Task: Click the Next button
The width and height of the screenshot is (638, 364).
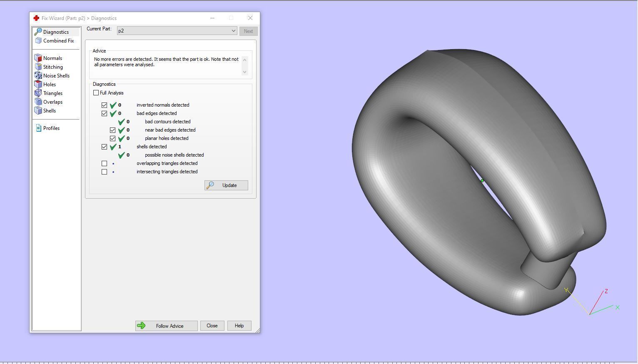Action: [248, 31]
